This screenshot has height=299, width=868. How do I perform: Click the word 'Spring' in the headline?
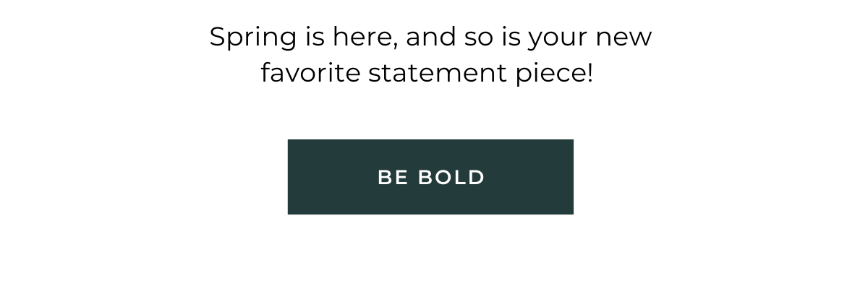(253, 38)
